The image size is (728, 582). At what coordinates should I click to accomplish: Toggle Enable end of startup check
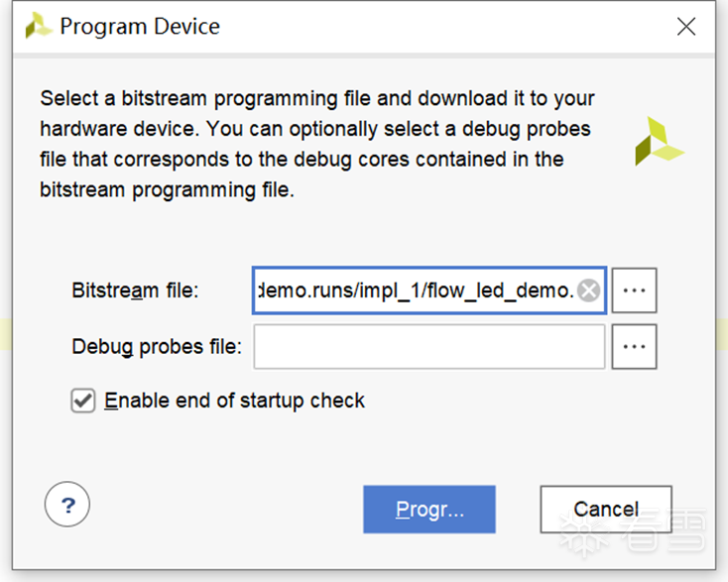coord(83,401)
